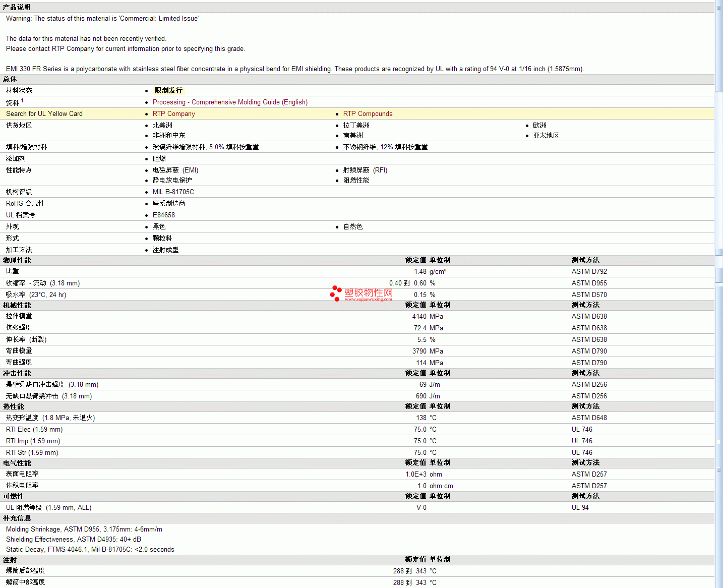Click the 南美洲 availability entry

pyautogui.click(x=353, y=135)
